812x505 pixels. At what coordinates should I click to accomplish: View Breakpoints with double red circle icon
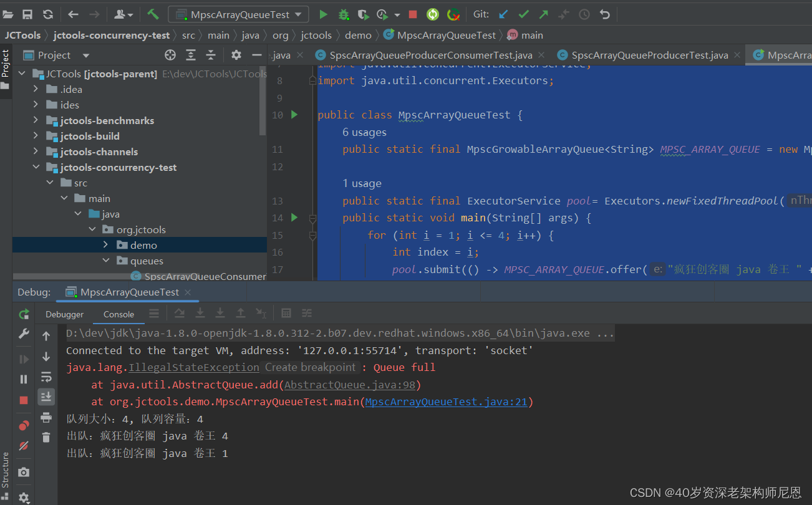tap(24, 426)
